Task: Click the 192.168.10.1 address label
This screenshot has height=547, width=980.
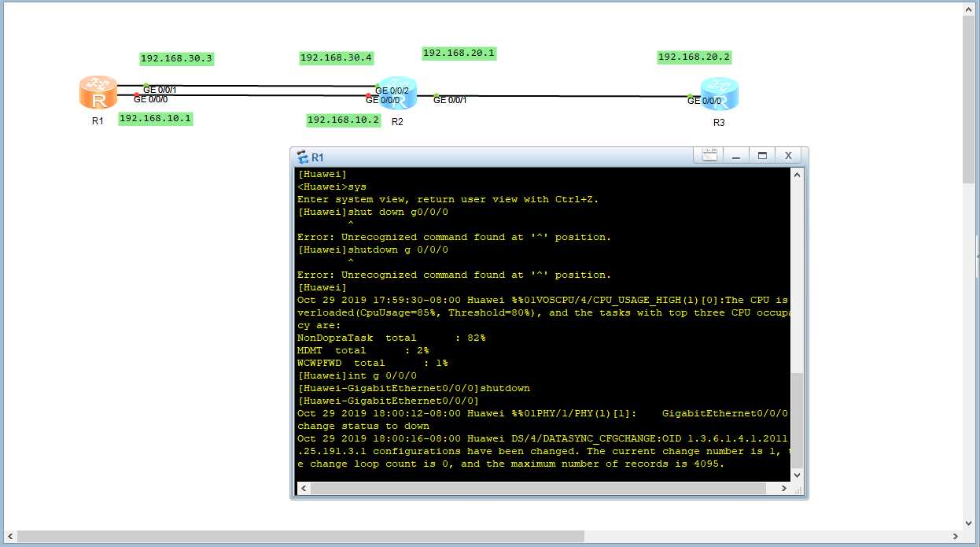Action: pyautogui.click(x=156, y=118)
